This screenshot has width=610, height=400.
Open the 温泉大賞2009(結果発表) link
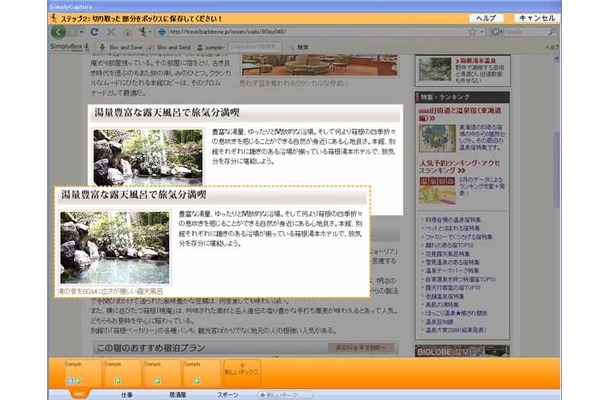[456, 330]
